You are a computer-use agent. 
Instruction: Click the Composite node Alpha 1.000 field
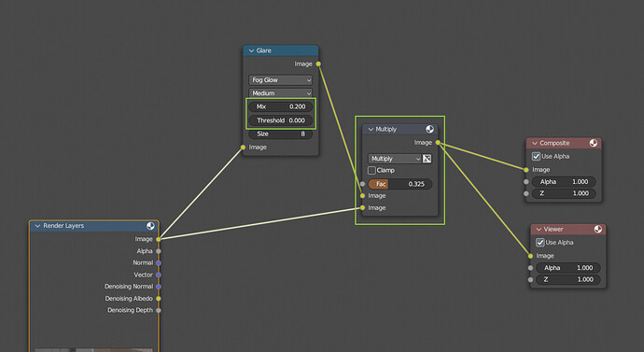[564, 181]
